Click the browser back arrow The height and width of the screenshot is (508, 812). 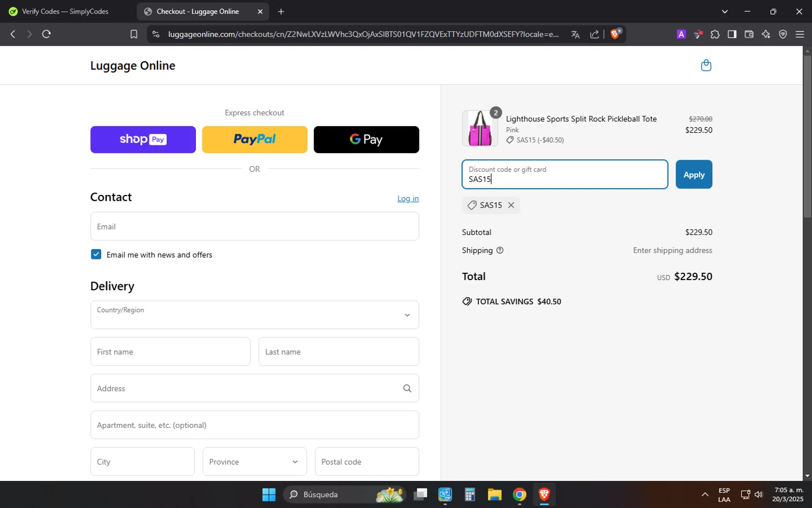[x=13, y=34]
